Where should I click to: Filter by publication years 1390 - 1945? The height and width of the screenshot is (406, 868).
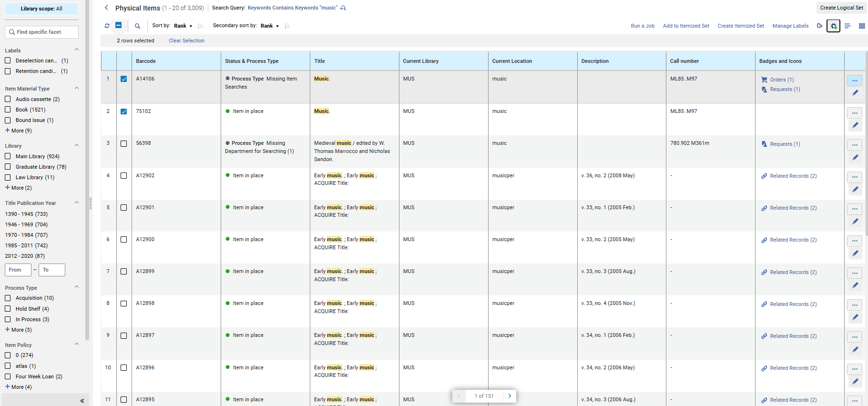click(26, 214)
